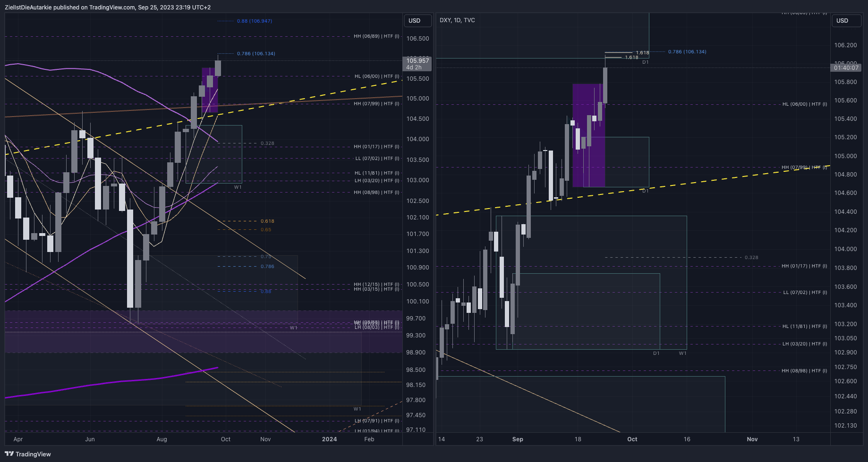Select HL (11/81) | HTF label on DXY chart
This screenshot has width=868, height=462.
click(x=805, y=327)
